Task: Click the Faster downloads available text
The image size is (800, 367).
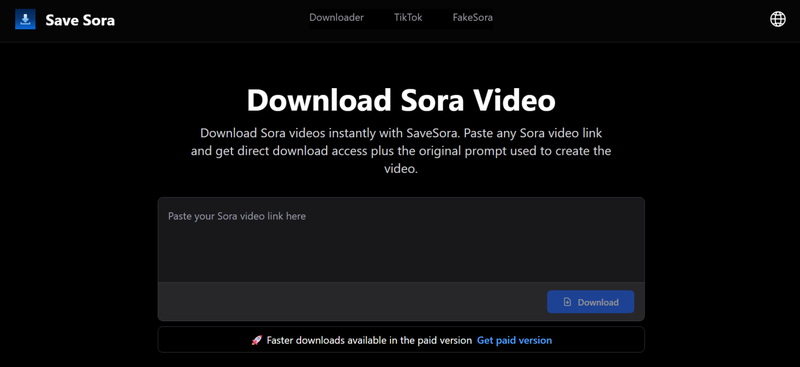Action: (x=369, y=340)
